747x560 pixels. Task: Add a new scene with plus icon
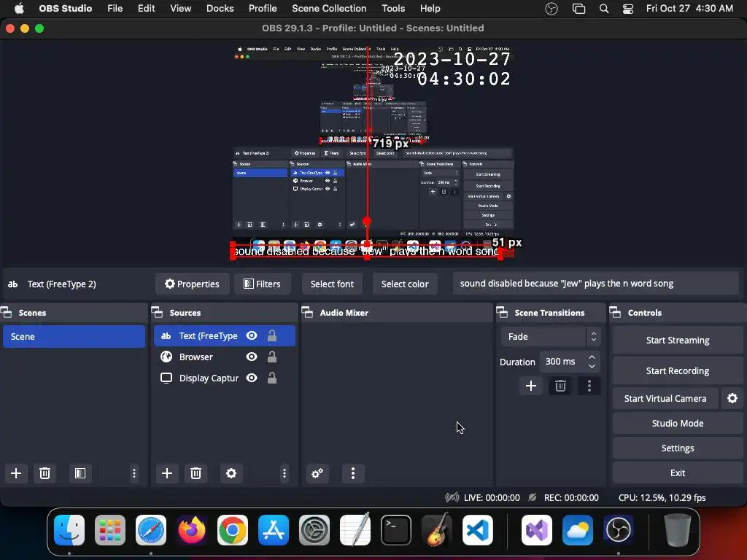point(16,473)
